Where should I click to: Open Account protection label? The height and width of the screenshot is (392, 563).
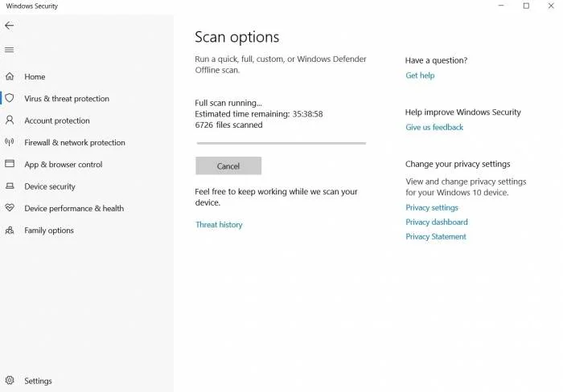point(57,120)
